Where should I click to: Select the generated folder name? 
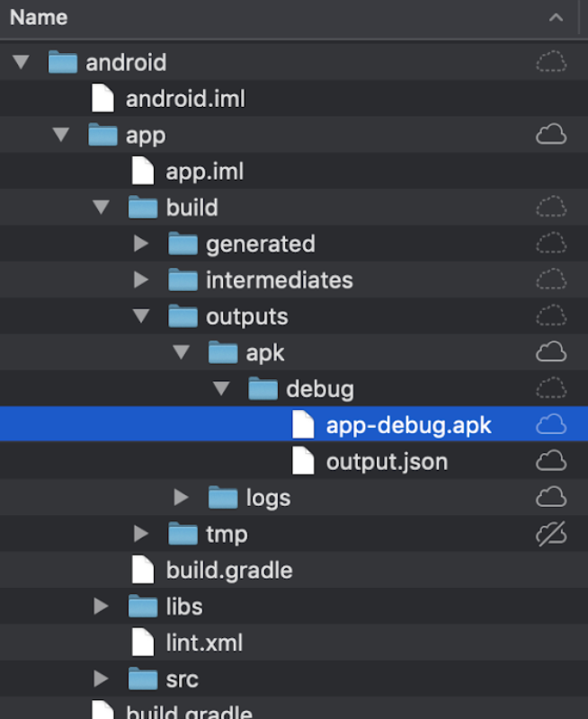pyautogui.click(x=260, y=244)
